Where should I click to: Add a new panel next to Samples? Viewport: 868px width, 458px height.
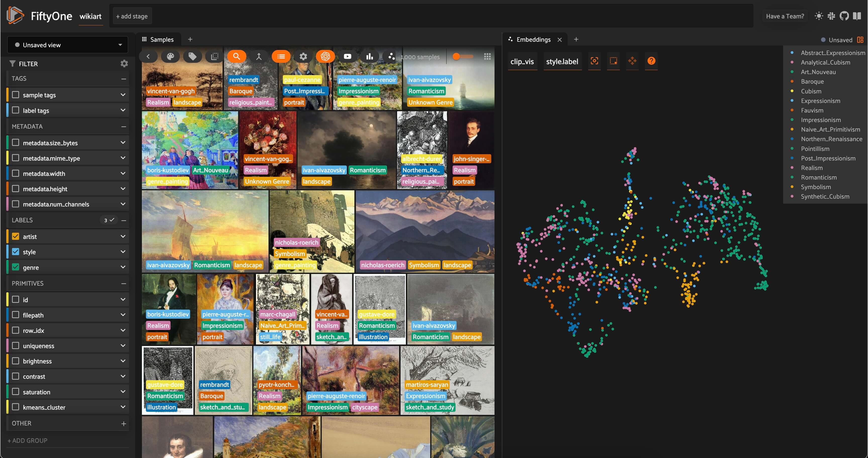[x=190, y=39]
